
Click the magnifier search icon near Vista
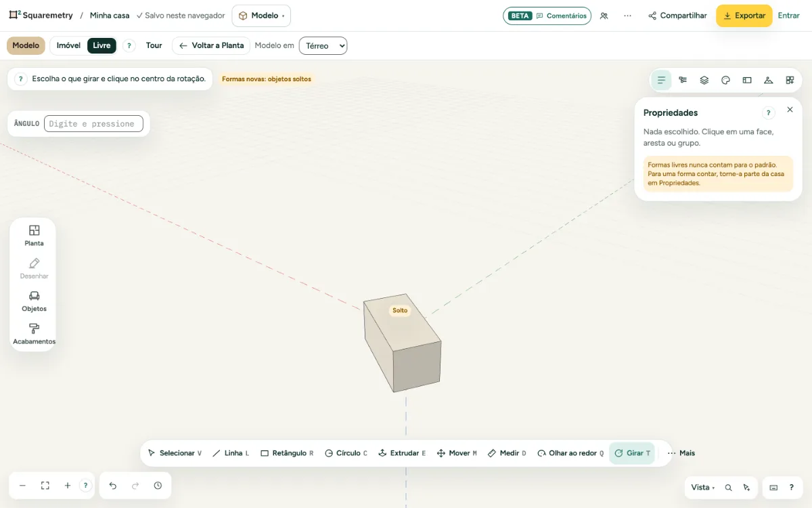point(729,488)
